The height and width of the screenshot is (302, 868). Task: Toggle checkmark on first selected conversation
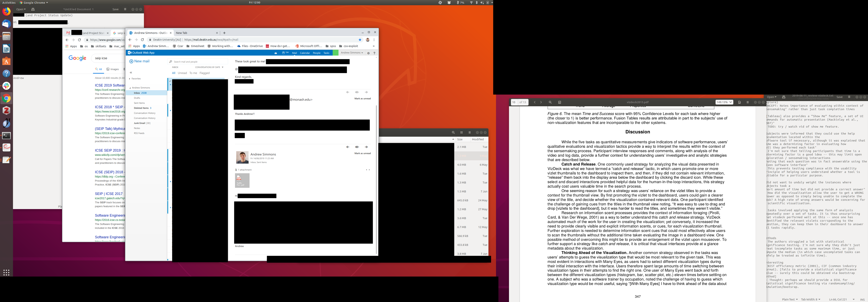click(170, 81)
